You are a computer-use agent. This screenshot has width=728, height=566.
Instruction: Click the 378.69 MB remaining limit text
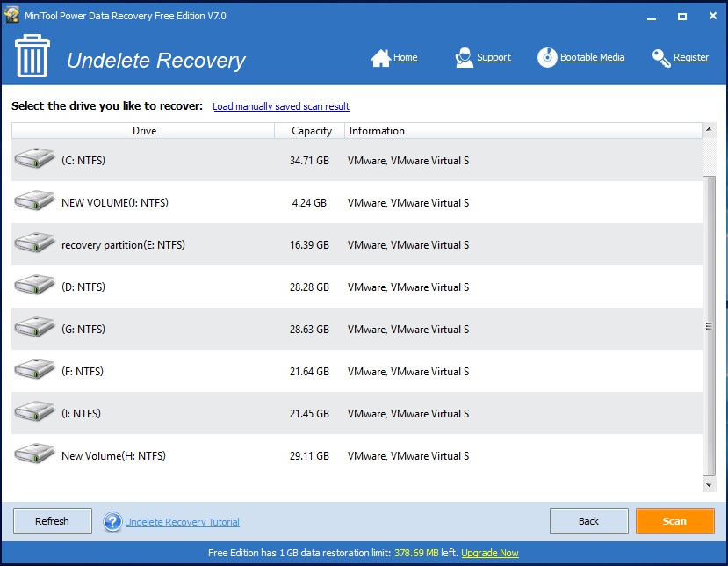tap(416, 553)
